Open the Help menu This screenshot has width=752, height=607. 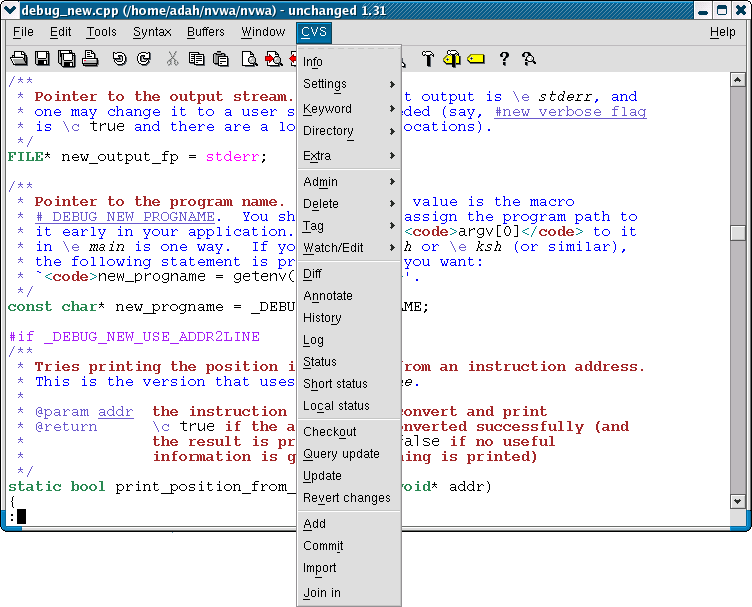722,32
